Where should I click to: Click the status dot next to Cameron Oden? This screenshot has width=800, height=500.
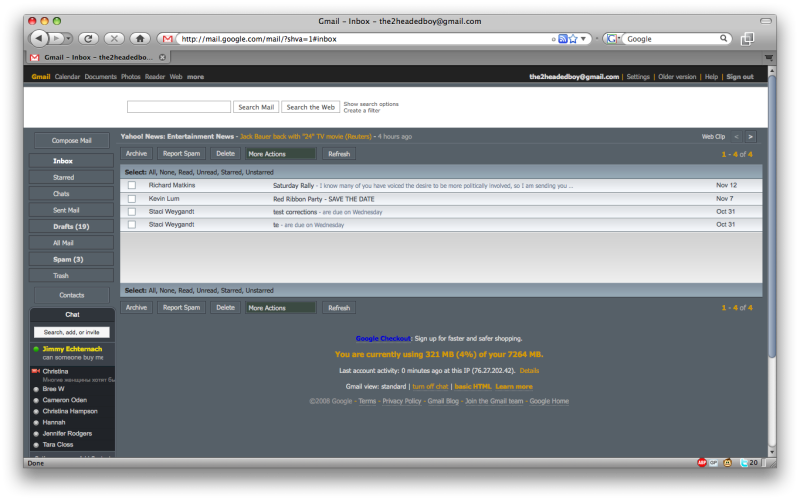coord(36,401)
